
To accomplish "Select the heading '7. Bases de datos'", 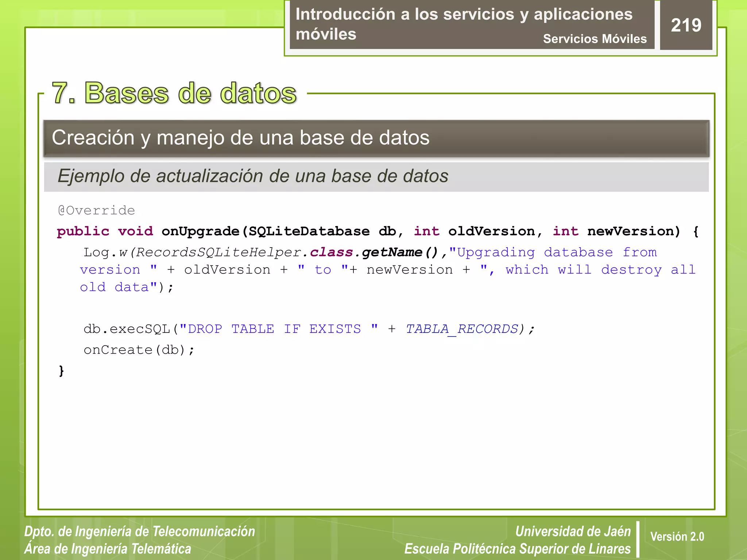I will (x=174, y=93).
